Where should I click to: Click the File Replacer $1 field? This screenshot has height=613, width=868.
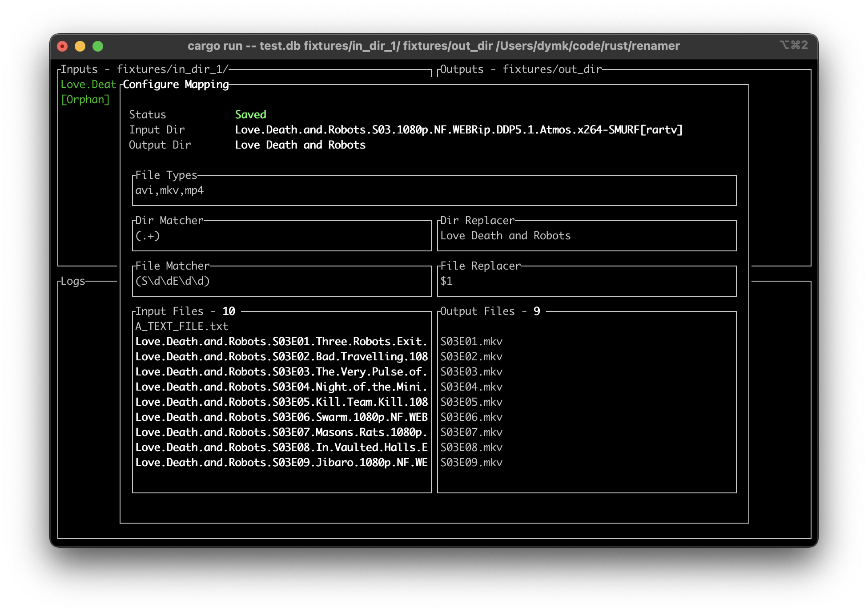pyautogui.click(x=586, y=282)
